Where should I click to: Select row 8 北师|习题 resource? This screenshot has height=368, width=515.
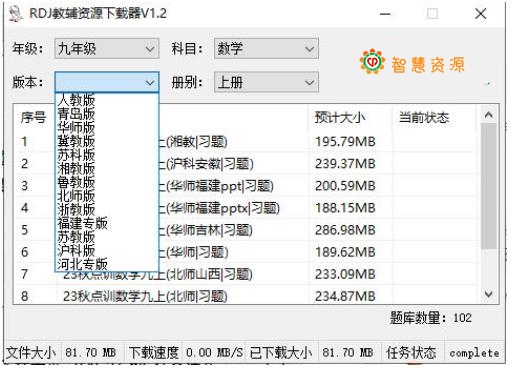pyautogui.click(x=247, y=296)
